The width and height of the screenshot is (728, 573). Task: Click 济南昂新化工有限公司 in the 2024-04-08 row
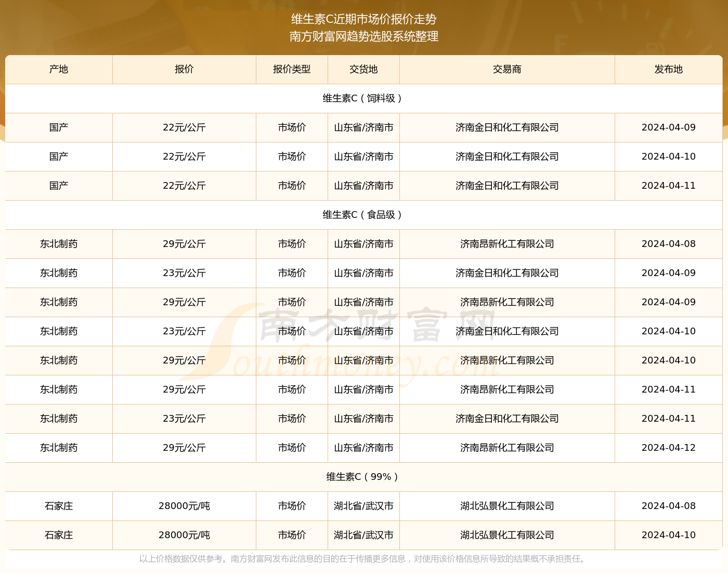coord(507,244)
